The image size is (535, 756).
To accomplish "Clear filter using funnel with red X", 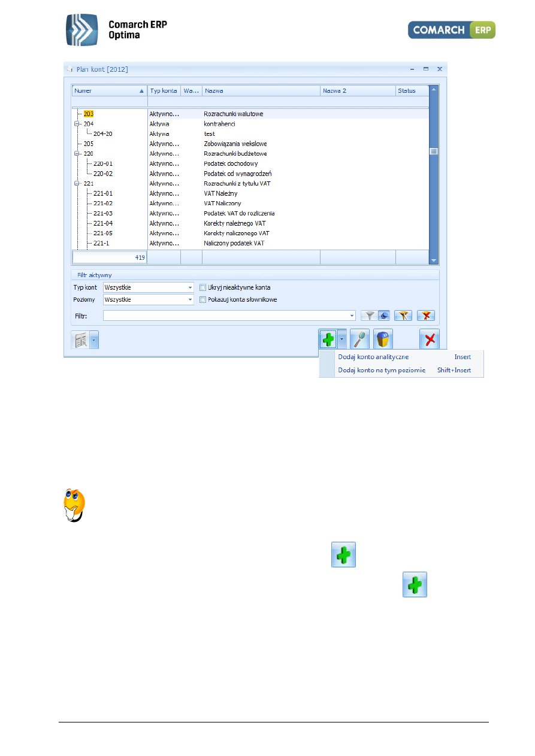I will coord(427,315).
